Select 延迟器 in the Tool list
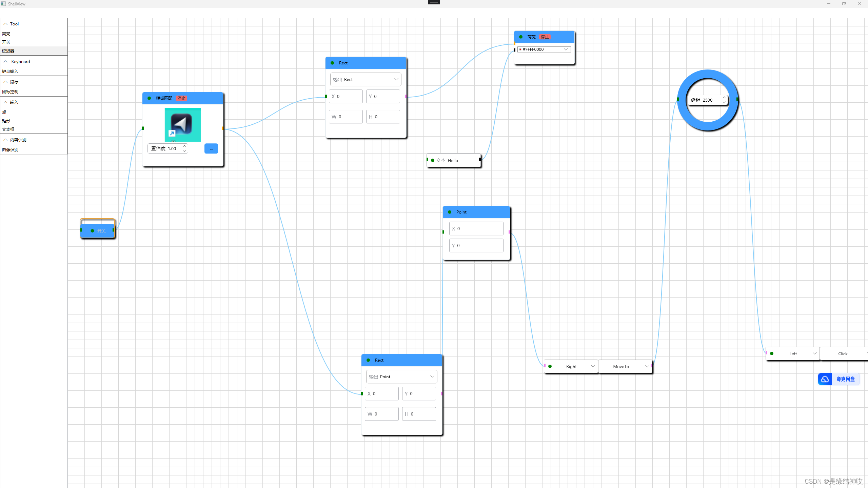Viewport: 868px width, 488px height. [8, 51]
